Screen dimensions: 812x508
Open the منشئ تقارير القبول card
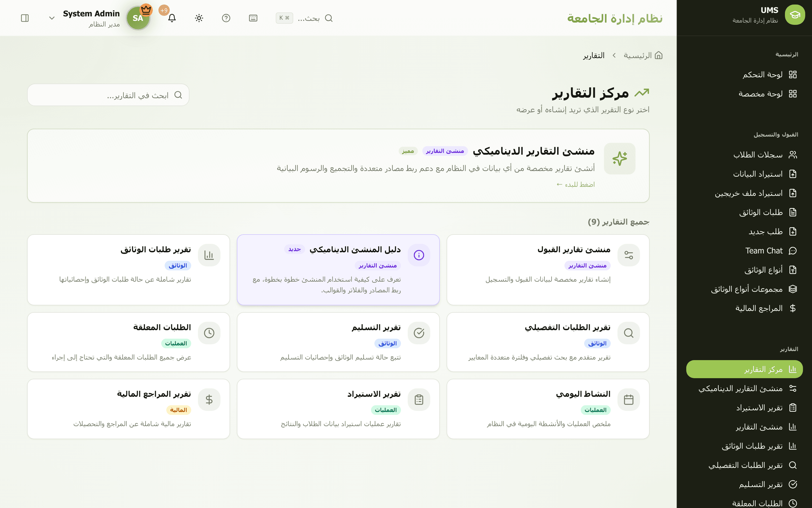tap(548, 270)
